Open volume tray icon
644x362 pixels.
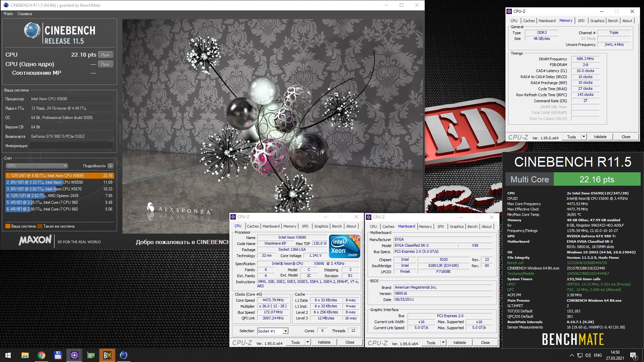[x=588, y=355]
